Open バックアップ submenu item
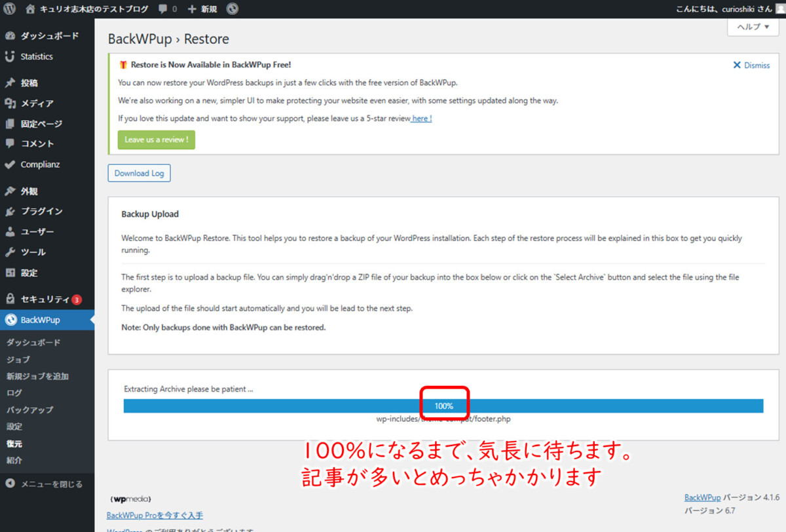 coord(29,410)
